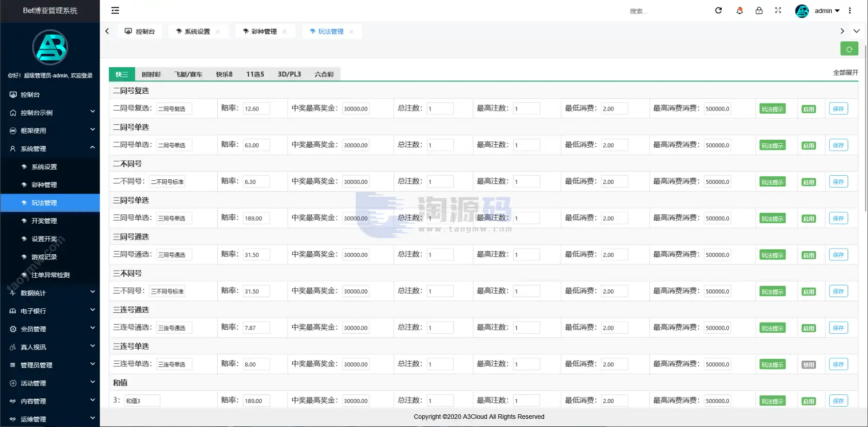
Task: Toggle the sidebar collapse menu icon
Action: tap(115, 10)
